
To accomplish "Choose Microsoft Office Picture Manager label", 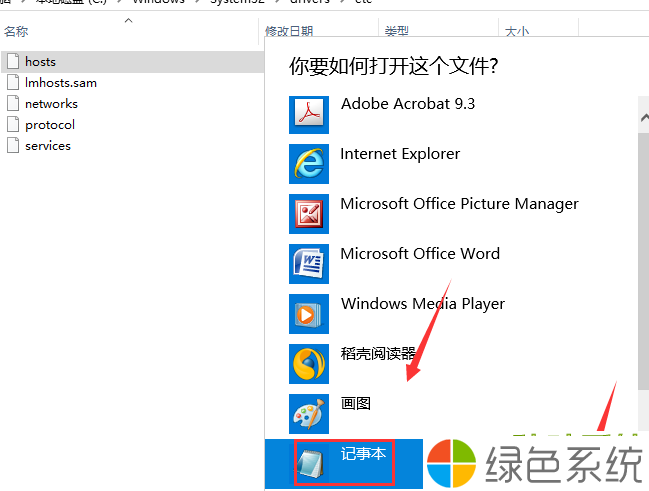I will coord(459,204).
